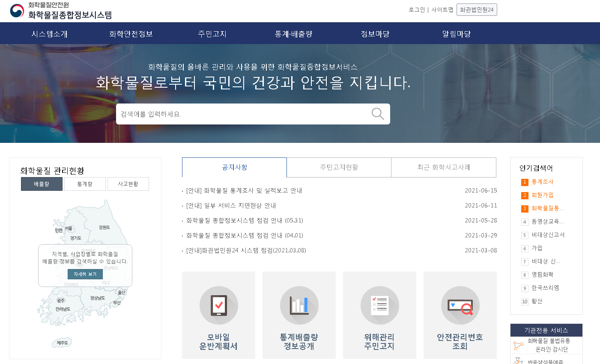Click date 2021-06-15 in notice list
Image resolution: width=600 pixels, height=364 pixels.
(x=481, y=190)
